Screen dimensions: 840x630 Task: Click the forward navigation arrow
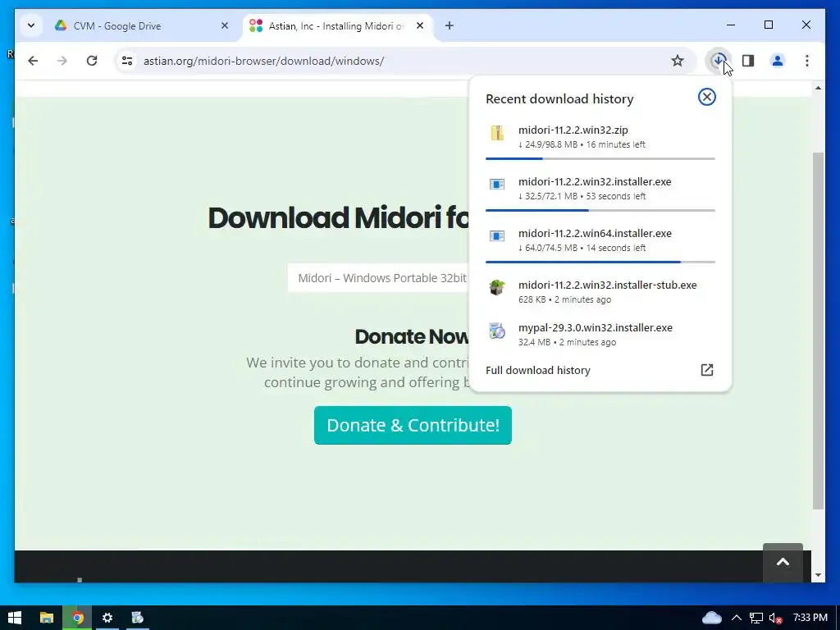(62, 61)
